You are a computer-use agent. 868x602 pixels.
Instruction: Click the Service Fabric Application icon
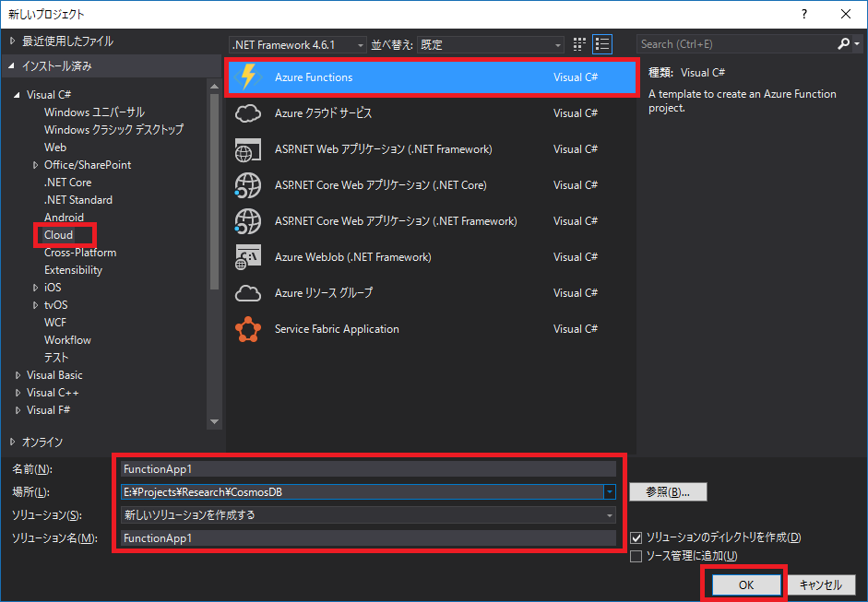pos(248,329)
